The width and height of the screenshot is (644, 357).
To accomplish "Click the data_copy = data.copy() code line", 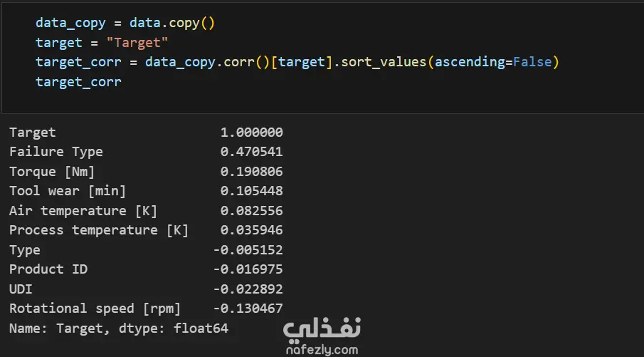I will coord(125,23).
